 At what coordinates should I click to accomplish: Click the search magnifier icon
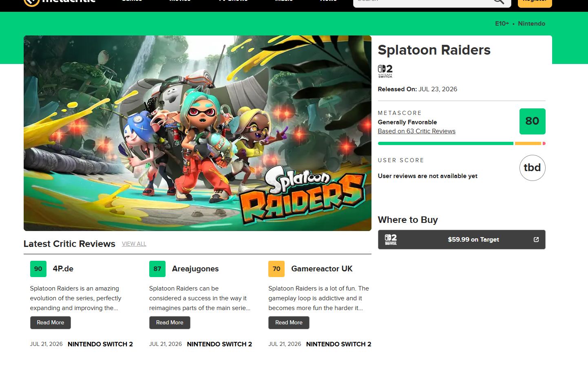pos(499,1)
